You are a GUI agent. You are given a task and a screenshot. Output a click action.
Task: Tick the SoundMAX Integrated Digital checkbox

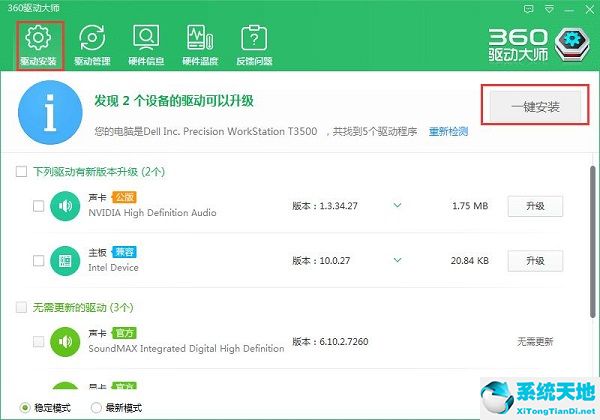point(38,342)
